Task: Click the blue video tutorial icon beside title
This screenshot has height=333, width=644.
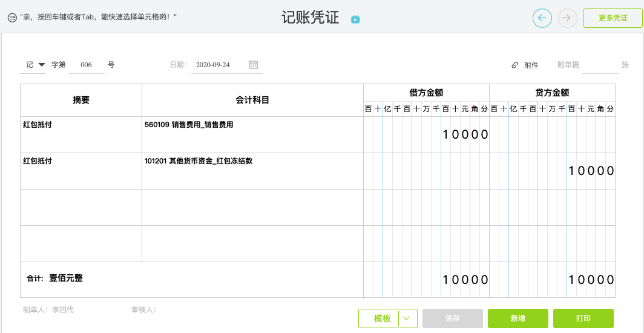Action: click(355, 19)
